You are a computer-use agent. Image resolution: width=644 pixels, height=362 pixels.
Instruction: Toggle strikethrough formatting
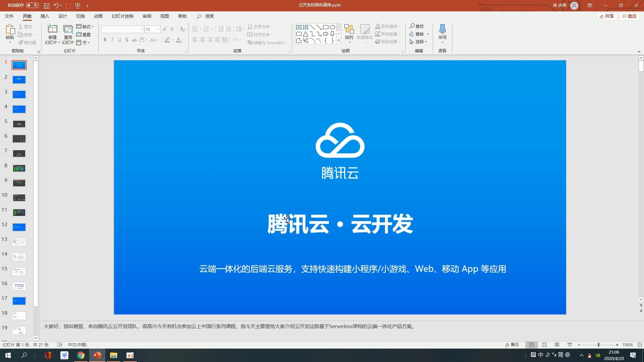coord(134,40)
